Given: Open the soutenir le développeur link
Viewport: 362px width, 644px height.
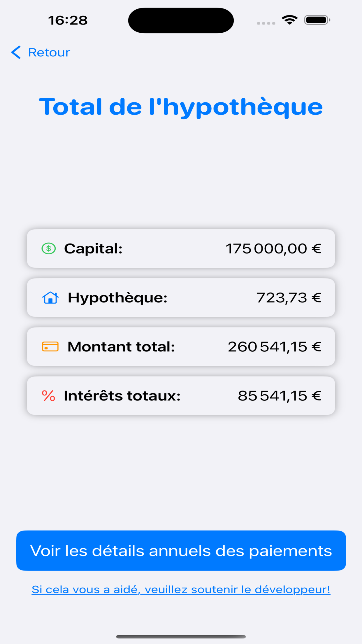Looking at the screenshot, I should 181,589.
